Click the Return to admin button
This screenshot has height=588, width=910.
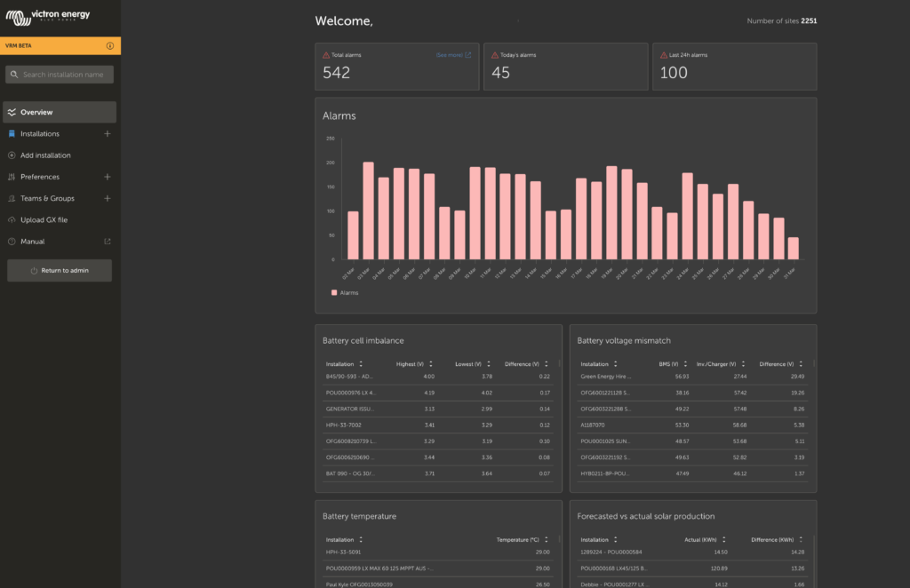(x=60, y=270)
